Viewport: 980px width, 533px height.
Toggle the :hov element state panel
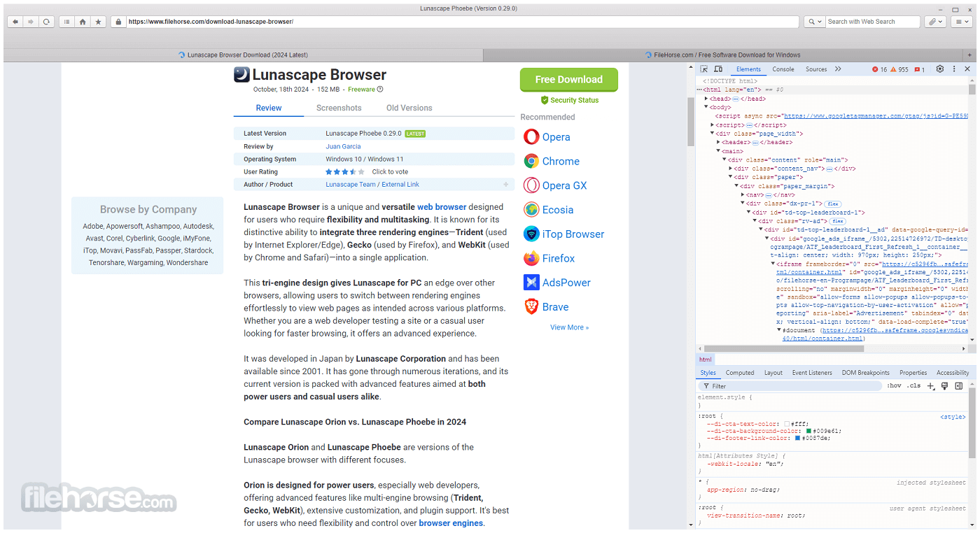point(894,386)
